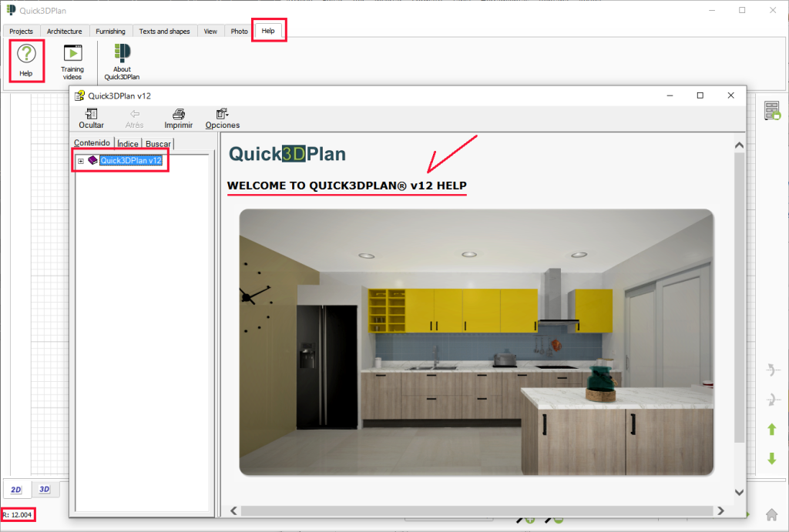The image size is (789, 532).
Task: Click Atrás back arrow button
Action: 134,119
